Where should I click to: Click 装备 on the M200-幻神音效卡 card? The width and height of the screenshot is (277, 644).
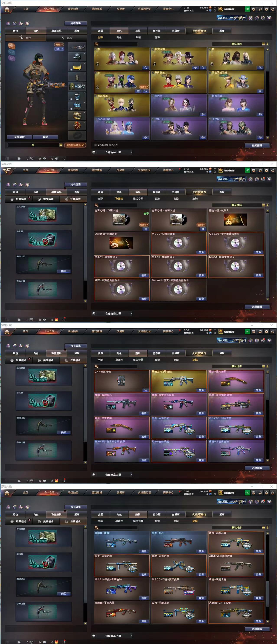[x=201, y=252]
